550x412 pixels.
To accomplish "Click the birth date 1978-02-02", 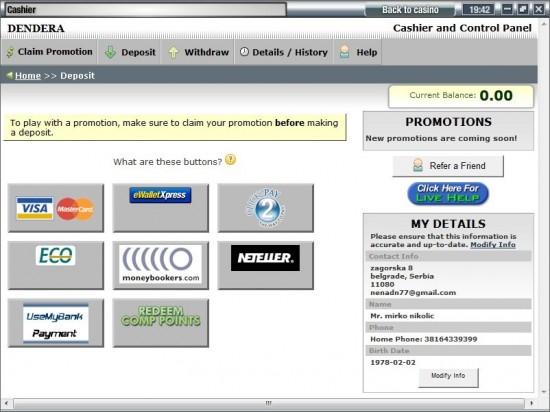I will point(393,362).
